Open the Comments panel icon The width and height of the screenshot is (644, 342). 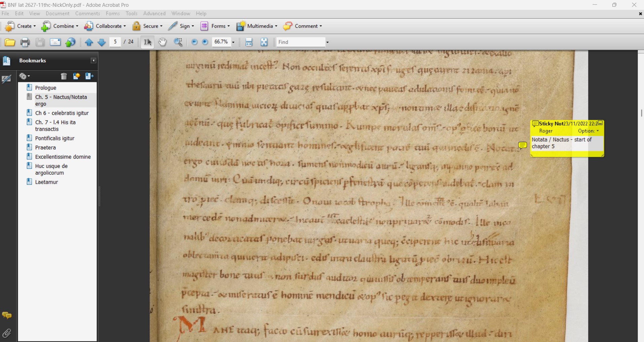7,315
